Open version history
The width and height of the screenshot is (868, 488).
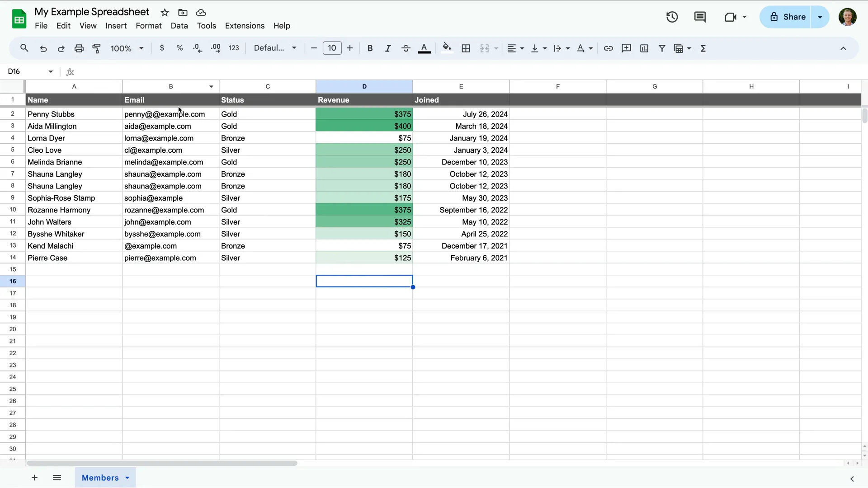(672, 17)
